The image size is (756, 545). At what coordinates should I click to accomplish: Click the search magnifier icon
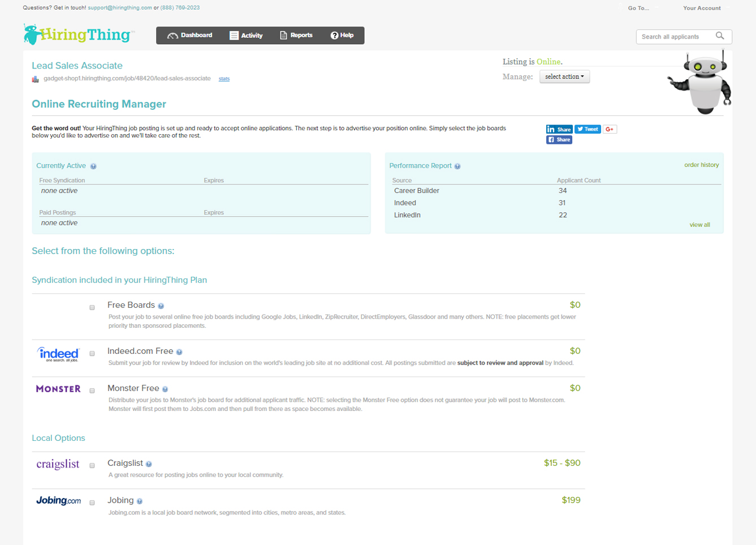720,36
